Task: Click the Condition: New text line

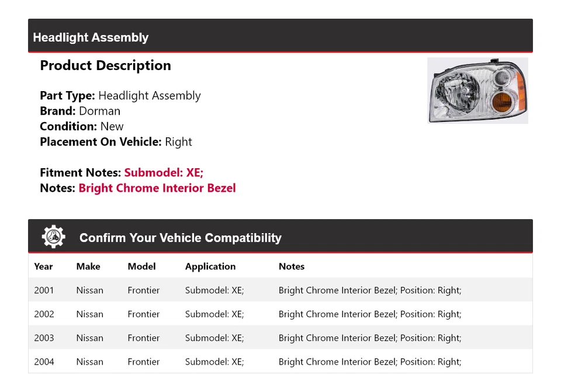Action: [82, 126]
